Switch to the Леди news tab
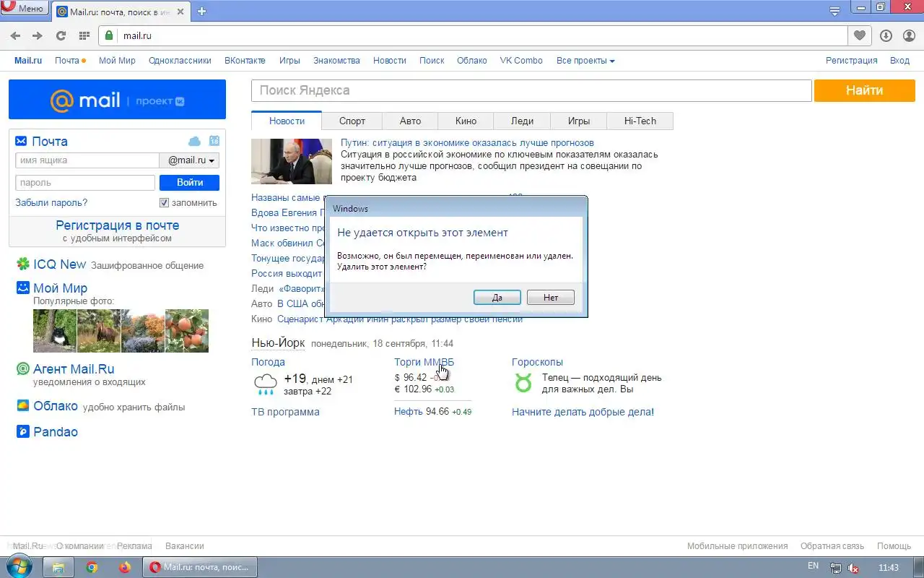Screen dimensions: 924x578 click(x=522, y=121)
